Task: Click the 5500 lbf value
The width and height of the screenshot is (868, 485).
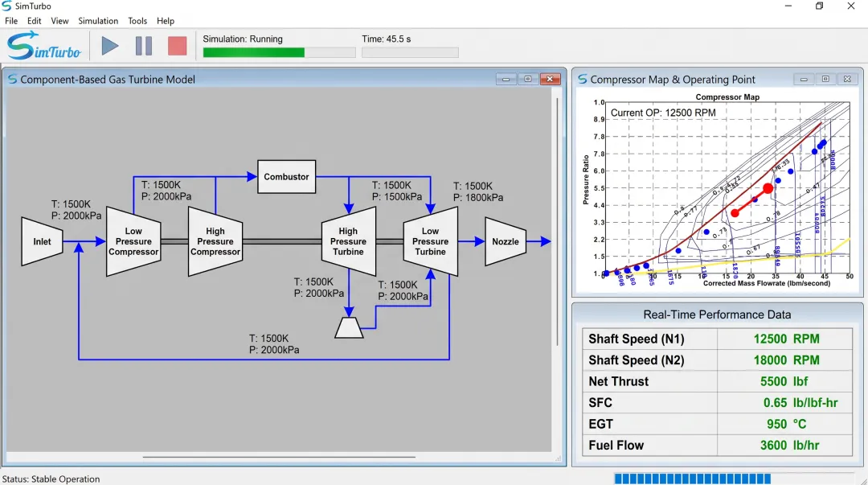Action: [784, 381]
